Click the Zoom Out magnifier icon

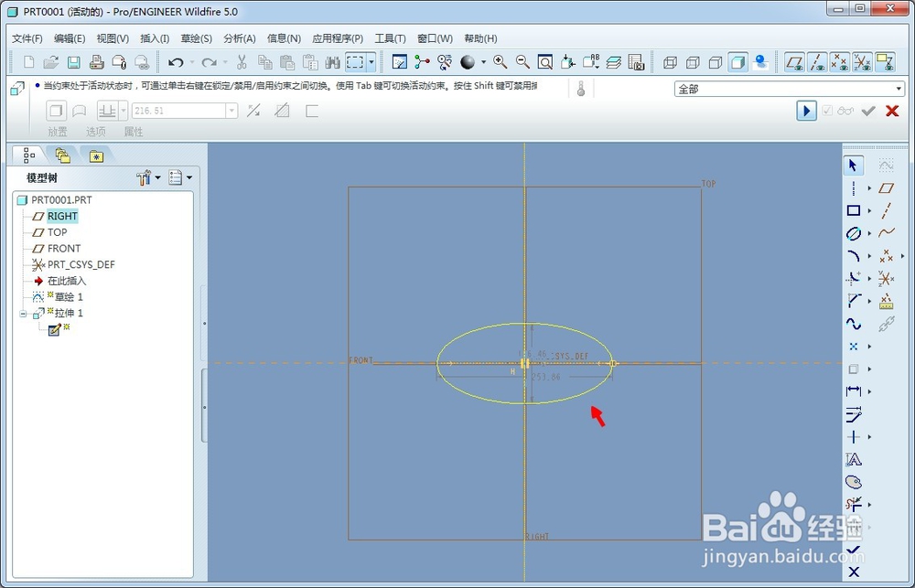click(522, 62)
